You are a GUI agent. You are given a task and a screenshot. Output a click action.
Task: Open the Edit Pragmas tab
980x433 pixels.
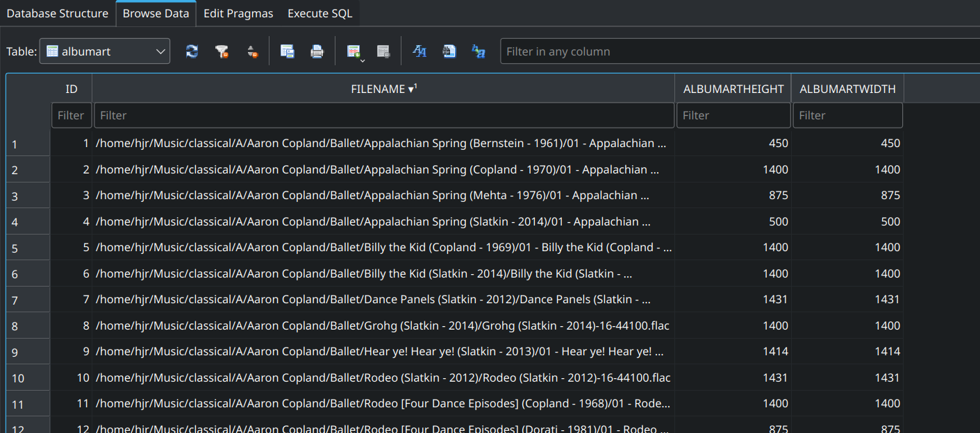238,12
